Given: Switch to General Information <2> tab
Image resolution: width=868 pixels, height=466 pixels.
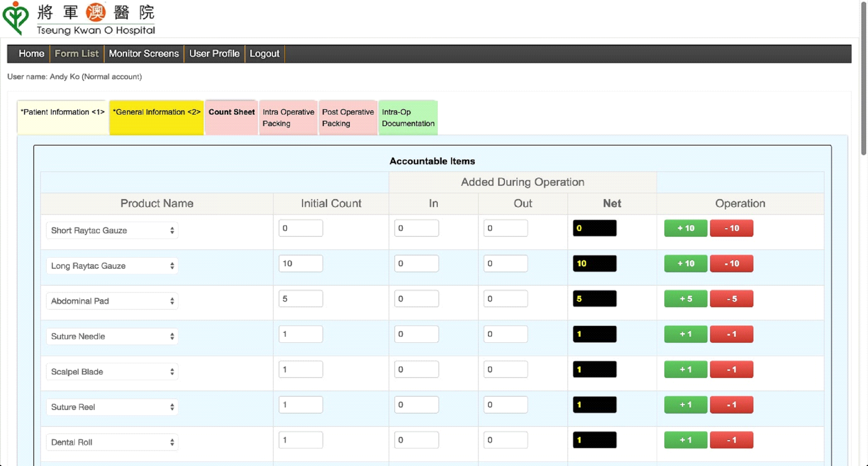Looking at the screenshot, I should [157, 117].
